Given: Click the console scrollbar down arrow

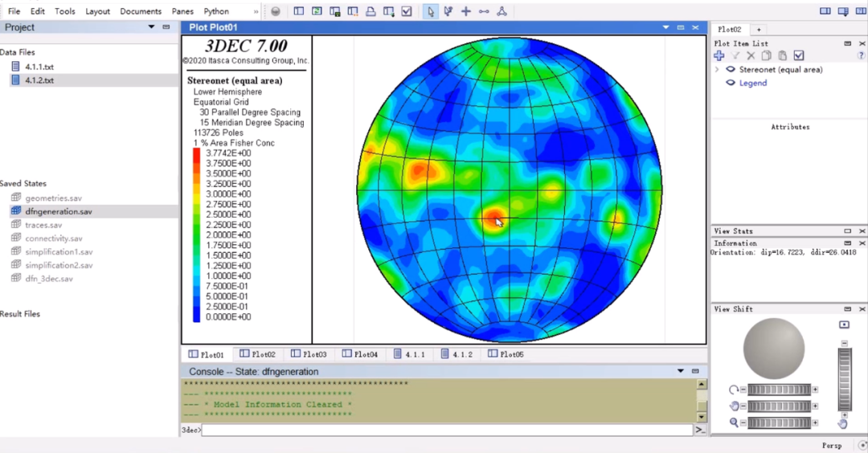Looking at the screenshot, I should tap(702, 417).
